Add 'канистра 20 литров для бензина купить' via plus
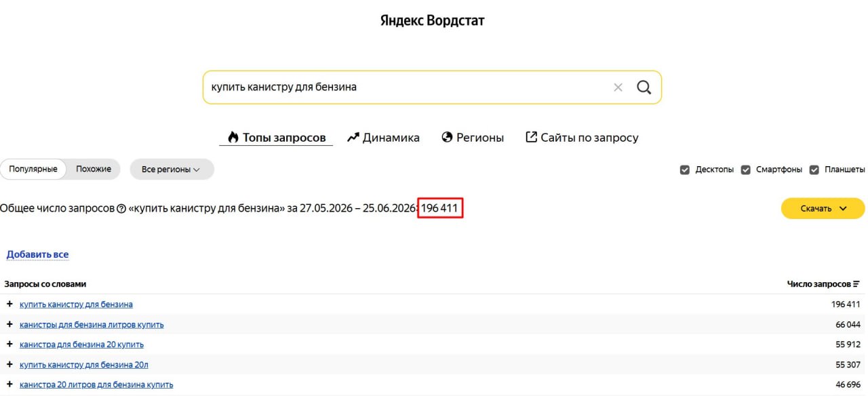 click(x=9, y=384)
